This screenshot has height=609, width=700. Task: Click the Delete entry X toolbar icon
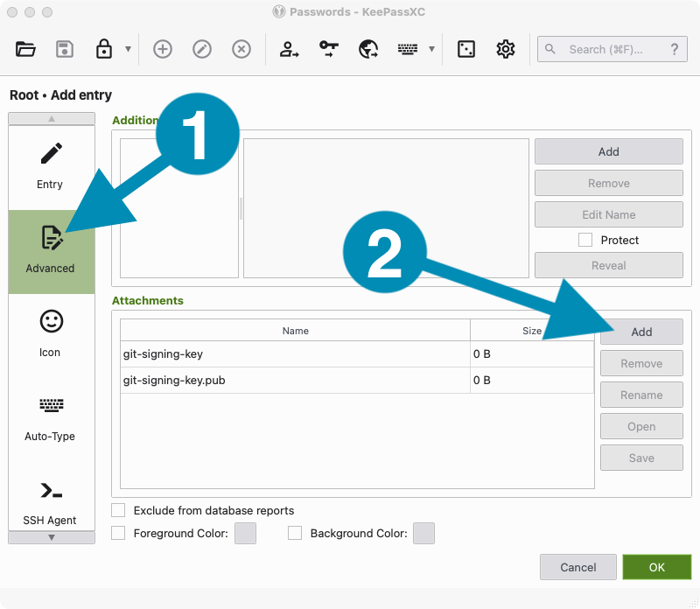(241, 49)
